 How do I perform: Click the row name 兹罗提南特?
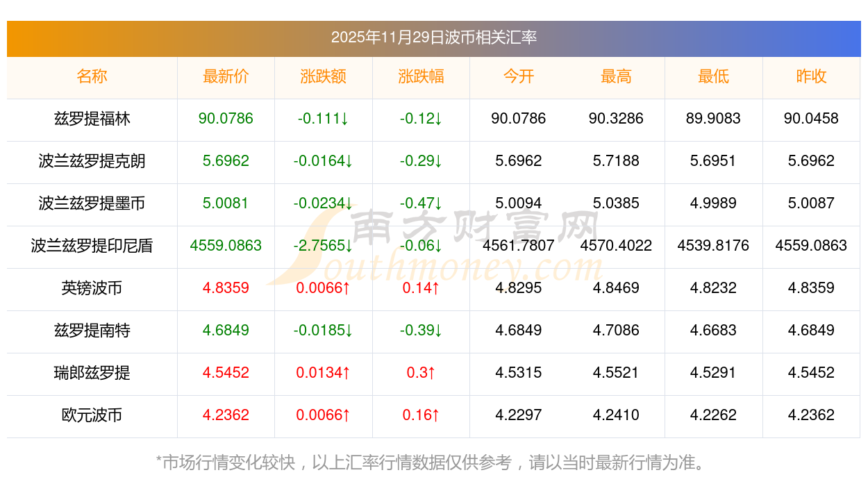pos(92,331)
